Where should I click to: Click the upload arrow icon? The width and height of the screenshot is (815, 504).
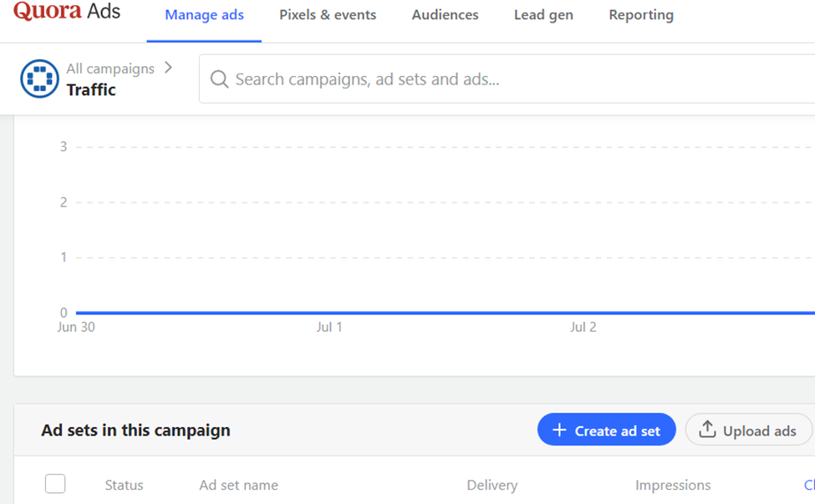click(707, 430)
